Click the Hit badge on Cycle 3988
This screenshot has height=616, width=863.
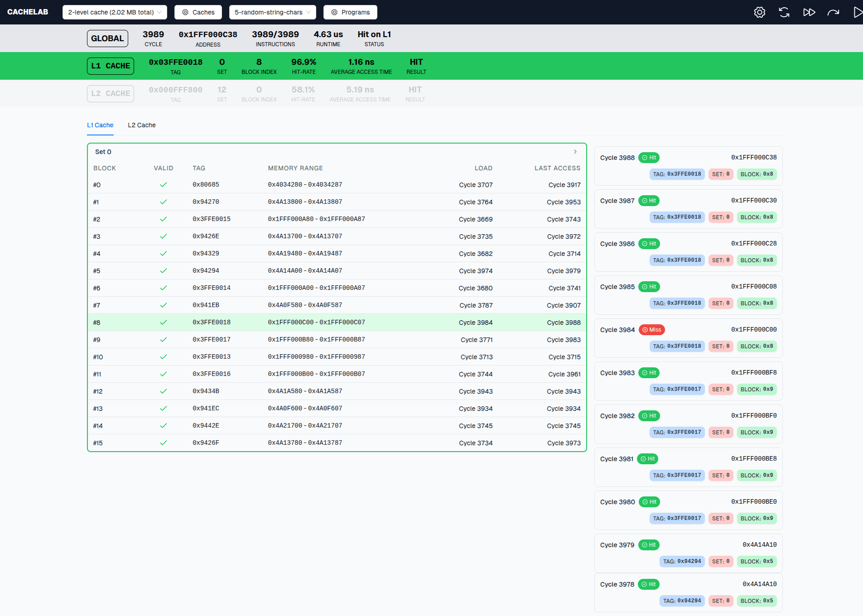(649, 158)
